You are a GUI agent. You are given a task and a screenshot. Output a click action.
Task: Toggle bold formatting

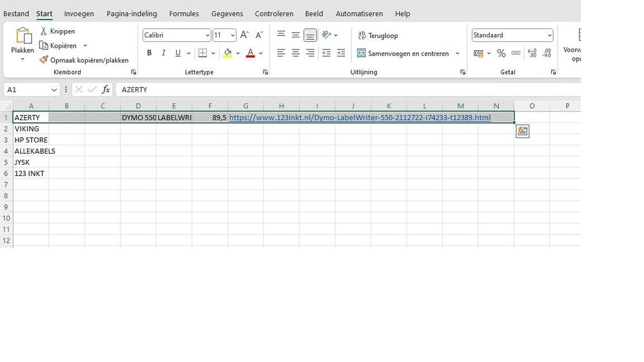pyautogui.click(x=150, y=53)
